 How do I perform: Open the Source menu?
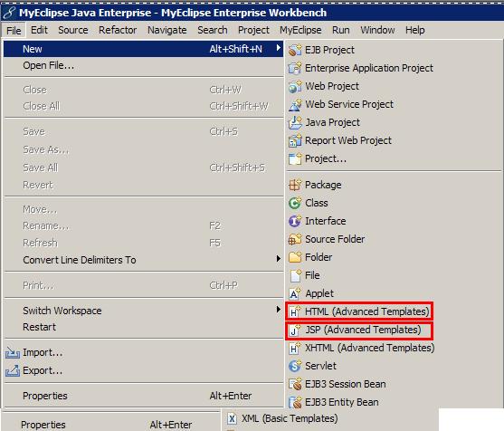point(73,30)
